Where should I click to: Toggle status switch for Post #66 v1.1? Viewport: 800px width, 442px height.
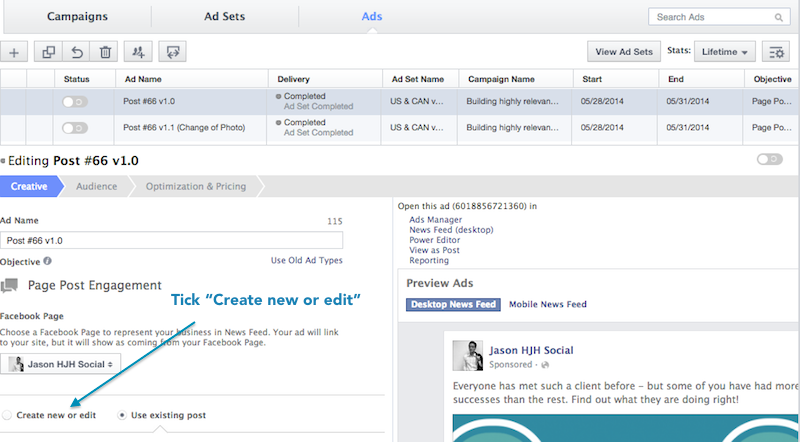[74, 128]
